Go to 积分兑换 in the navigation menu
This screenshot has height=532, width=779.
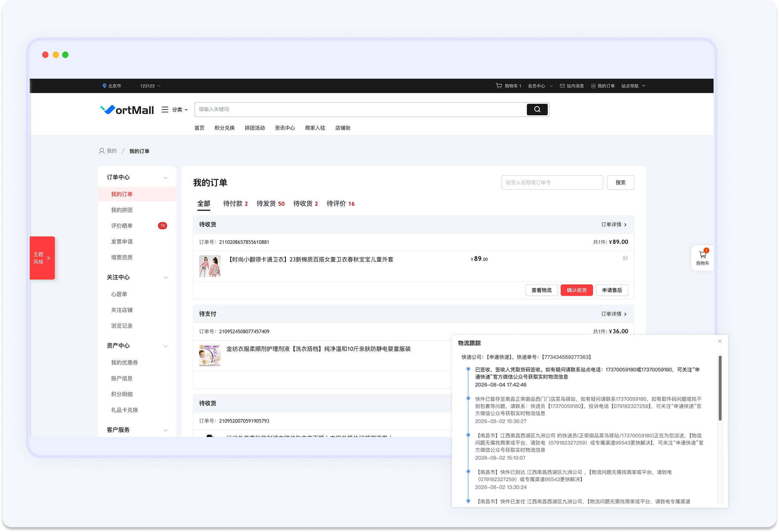click(x=224, y=128)
